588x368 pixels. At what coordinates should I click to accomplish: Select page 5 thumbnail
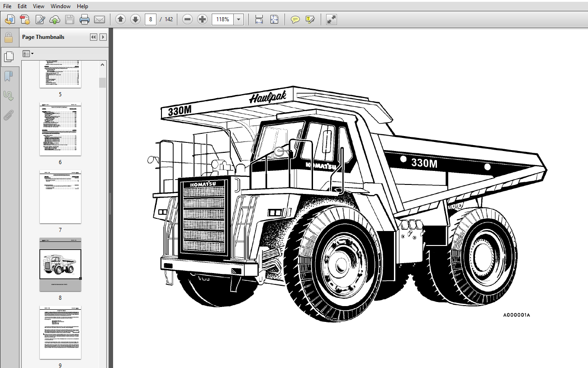[x=60, y=75]
